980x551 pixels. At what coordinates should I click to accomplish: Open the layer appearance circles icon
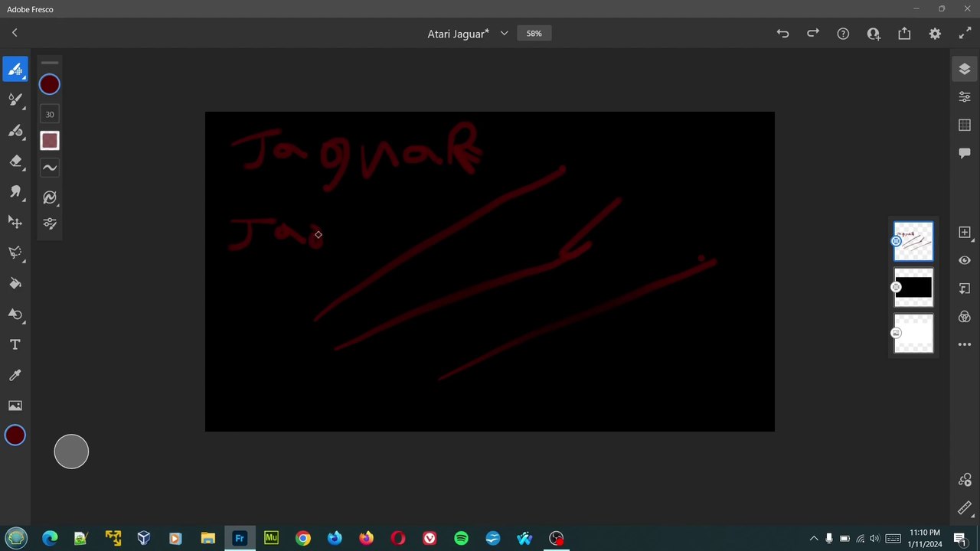click(x=965, y=317)
